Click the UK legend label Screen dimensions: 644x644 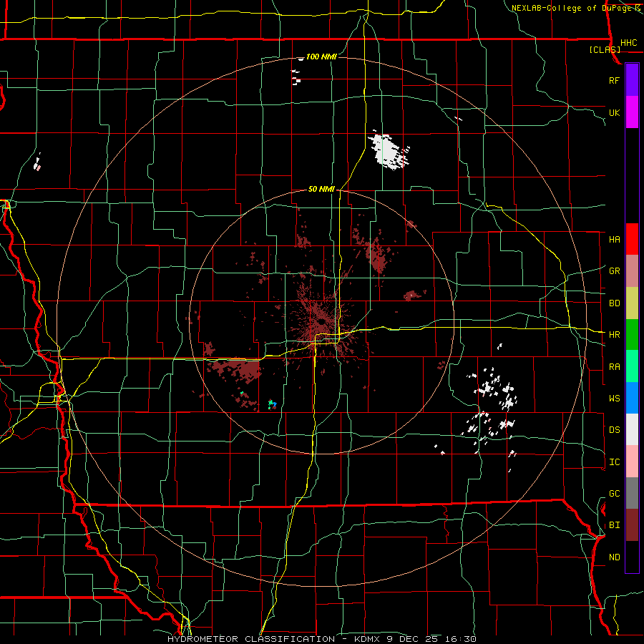coord(614,112)
